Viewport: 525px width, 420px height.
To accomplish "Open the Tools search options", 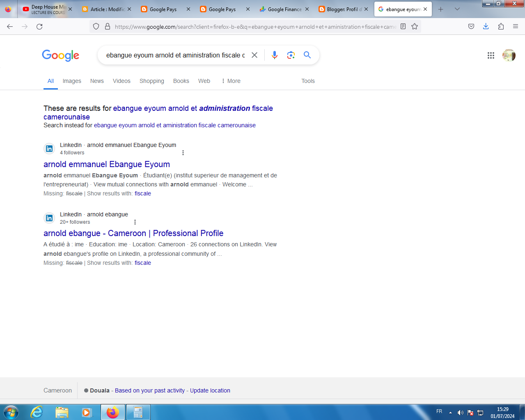I will (x=308, y=81).
